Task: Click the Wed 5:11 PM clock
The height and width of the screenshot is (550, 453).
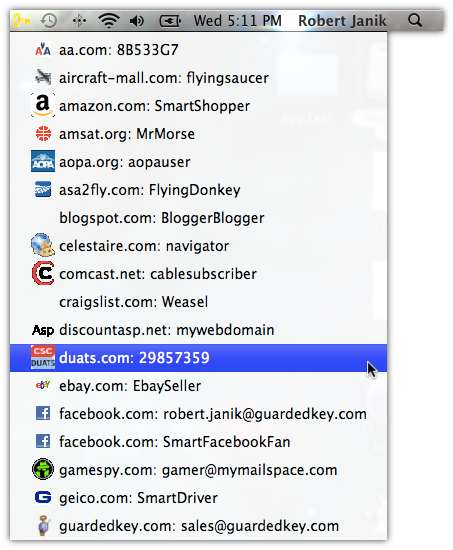Action: click(238, 21)
